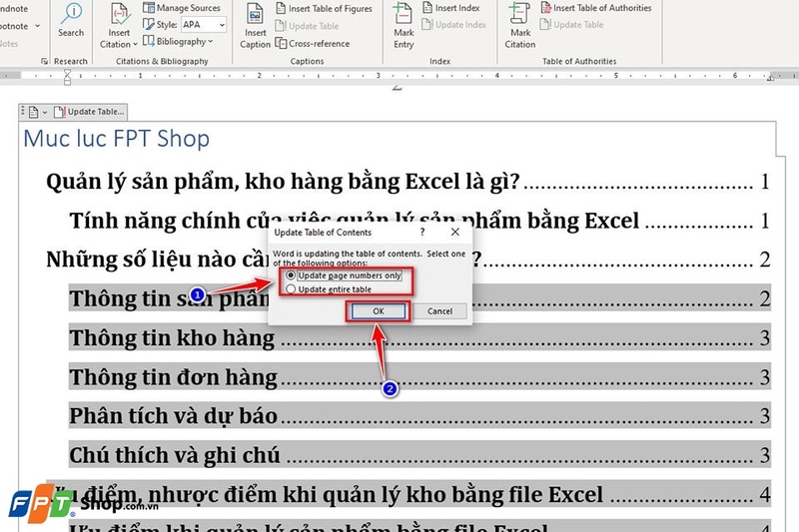The height and width of the screenshot is (532, 799).
Task: Expand the Insert Citation dropdown arrow
Action: point(135,44)
